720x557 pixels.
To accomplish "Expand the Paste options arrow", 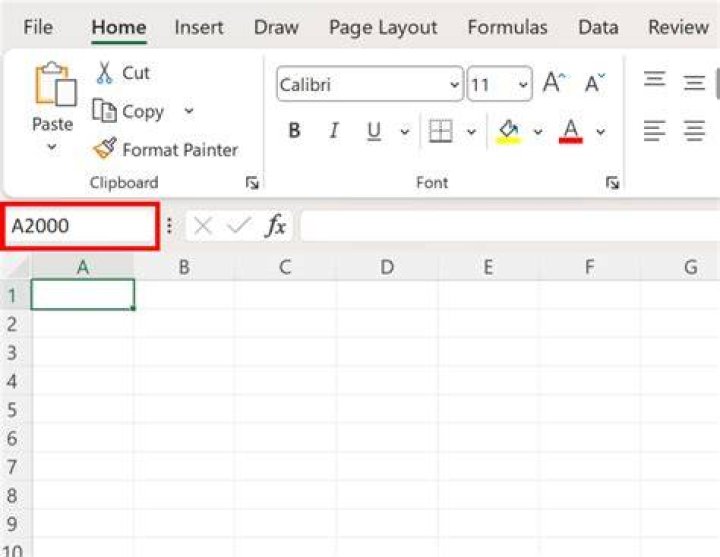I will pos(52,147).
